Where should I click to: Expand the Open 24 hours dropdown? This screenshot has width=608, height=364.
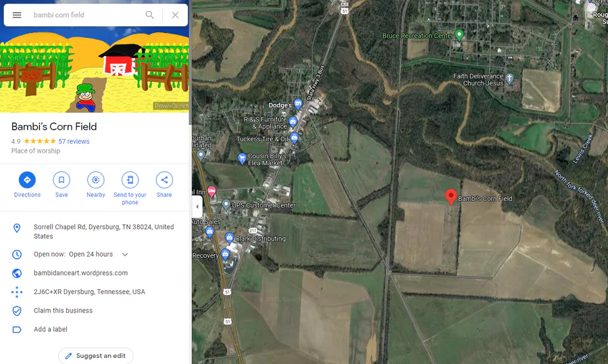[125, 255]
